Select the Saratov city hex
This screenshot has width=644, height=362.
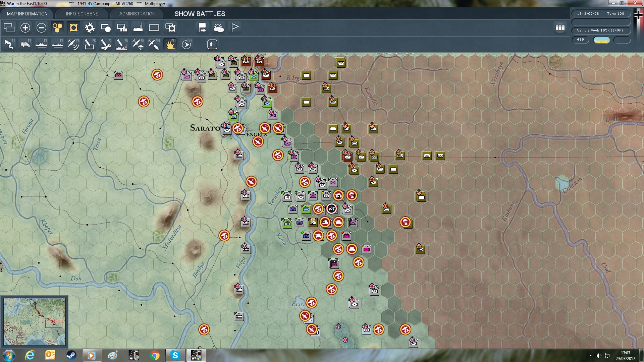(x=227, y=129)
